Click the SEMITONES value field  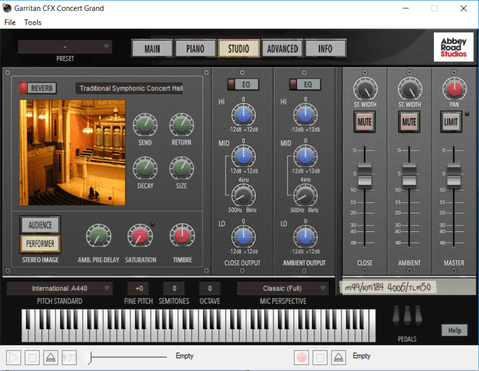(174, 288)
